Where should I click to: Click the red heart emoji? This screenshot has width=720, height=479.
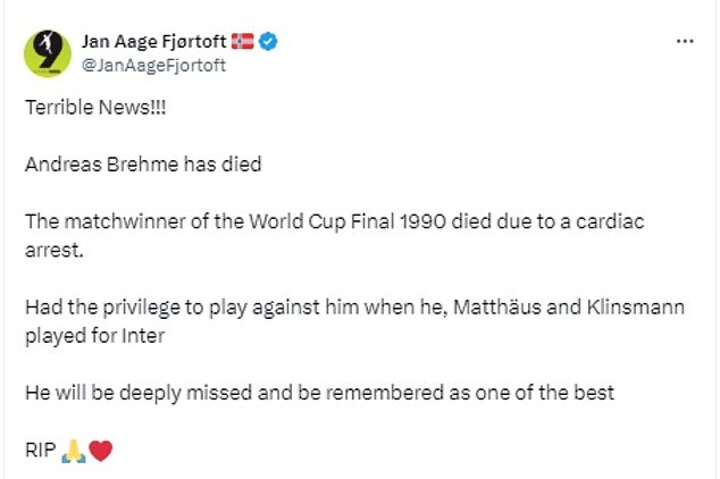(x=100, y=451)
